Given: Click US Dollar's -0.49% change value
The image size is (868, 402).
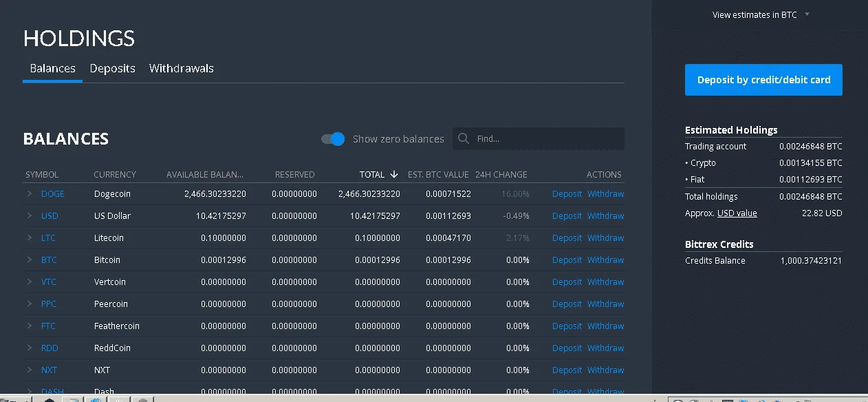Looking at the screenshot, I should [516, 215].
